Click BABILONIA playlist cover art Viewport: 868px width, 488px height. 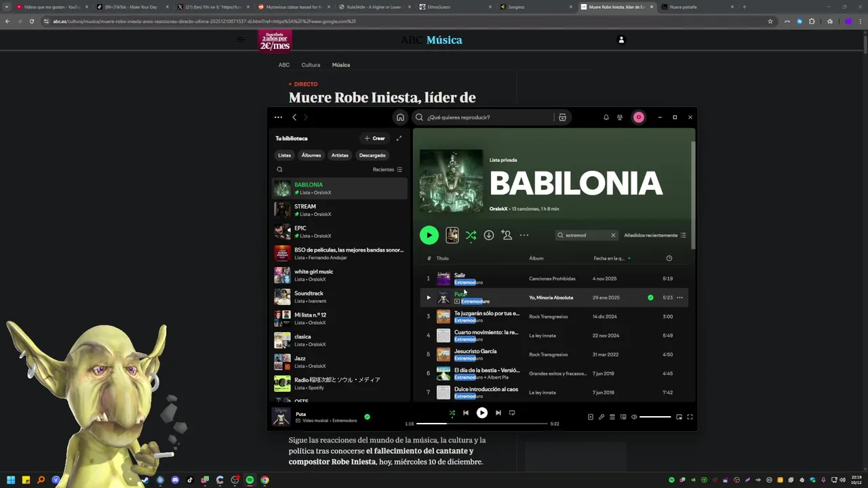(451, 181)
